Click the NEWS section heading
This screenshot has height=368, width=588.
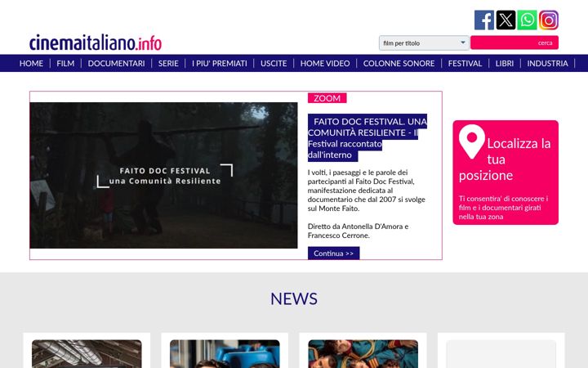(294, 299)
